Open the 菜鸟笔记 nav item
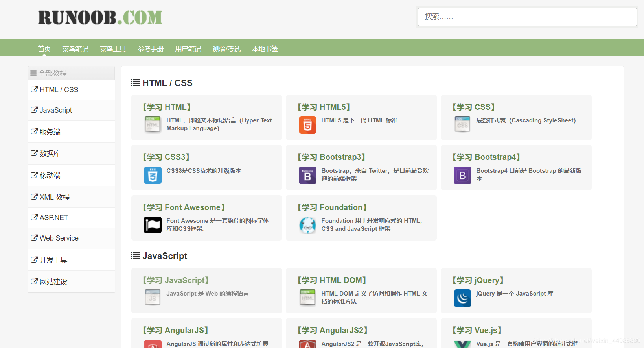Viewport: 644px width, 348px height. [75, 49]
